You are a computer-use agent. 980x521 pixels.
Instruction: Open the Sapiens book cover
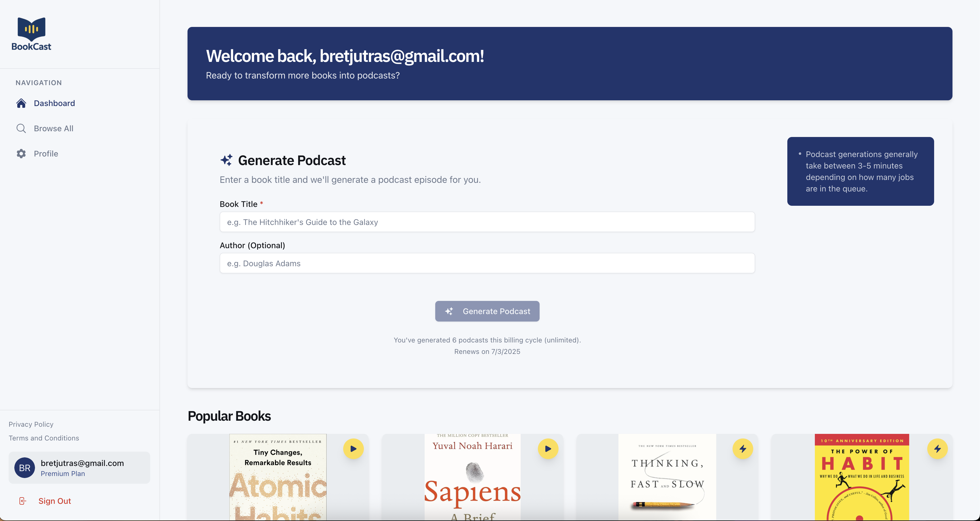(x=473, y=477)
